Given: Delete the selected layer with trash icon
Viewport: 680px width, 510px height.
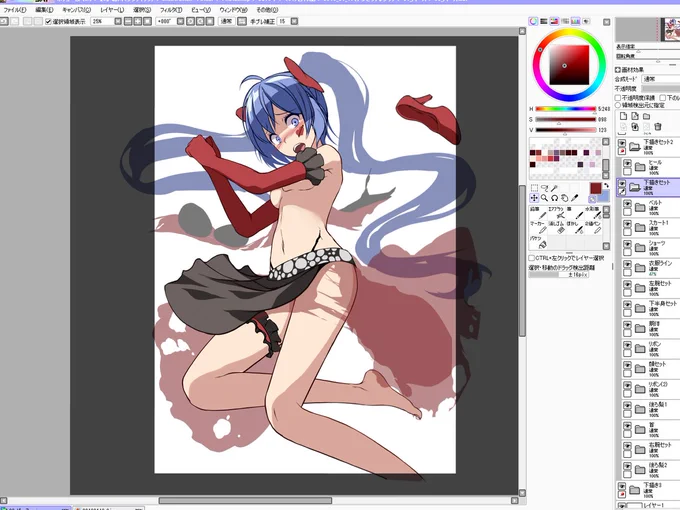Looking at the screenshot, I should (x=658, y=127).
